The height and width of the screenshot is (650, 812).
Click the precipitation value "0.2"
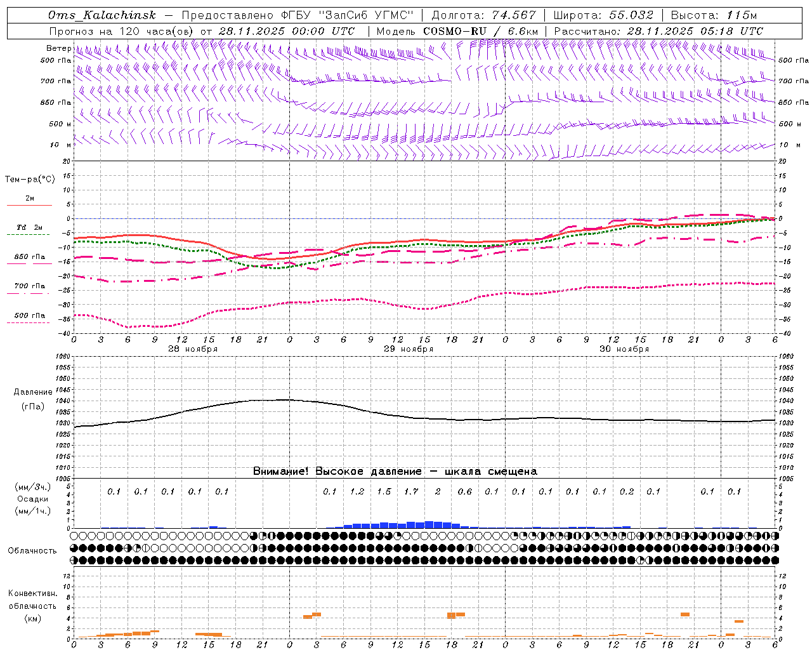[x=627, y=491]
